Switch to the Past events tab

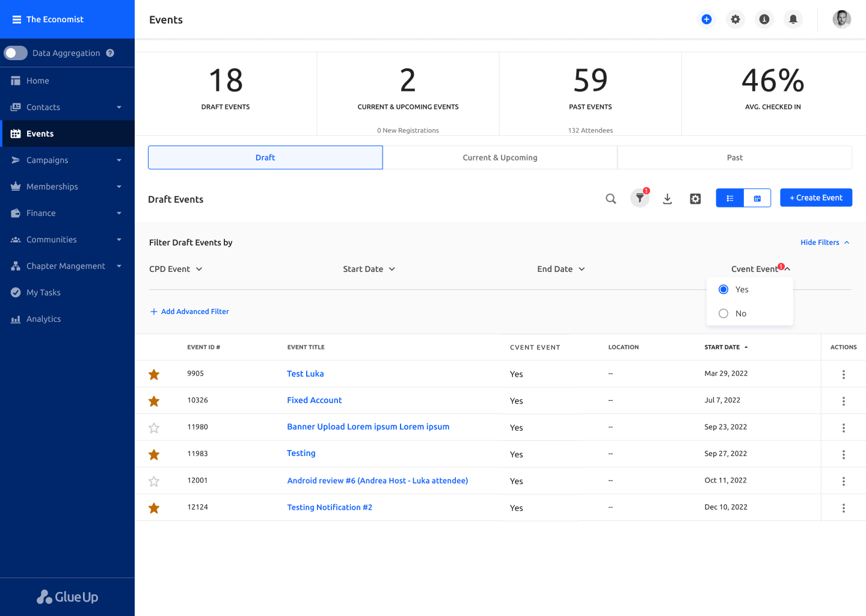(734, 157)
